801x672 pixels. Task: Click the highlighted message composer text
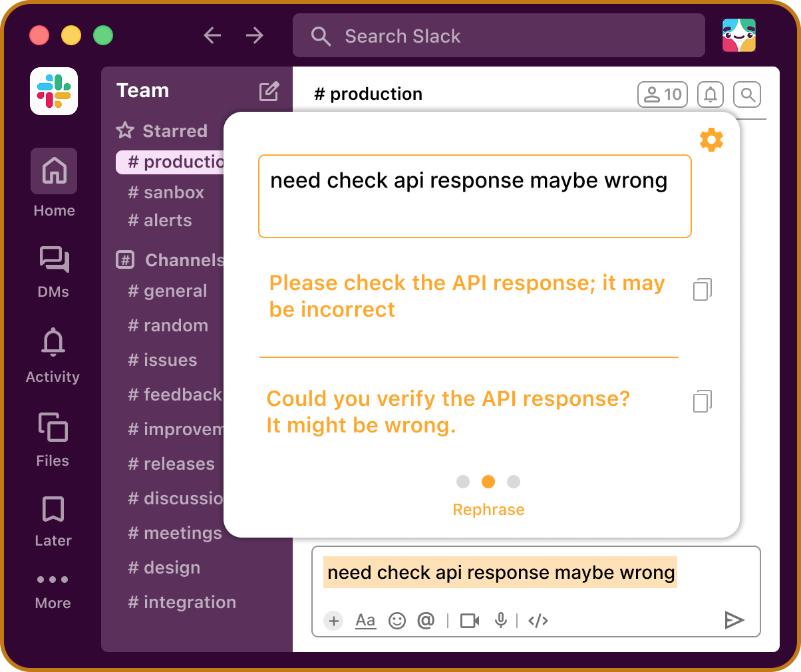[501, 573]
